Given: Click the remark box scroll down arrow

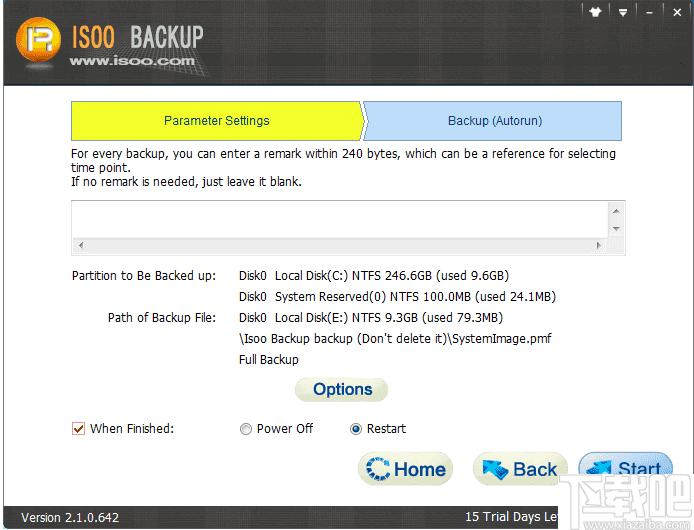Looking at the screenshot, I should tap(616, 228).
